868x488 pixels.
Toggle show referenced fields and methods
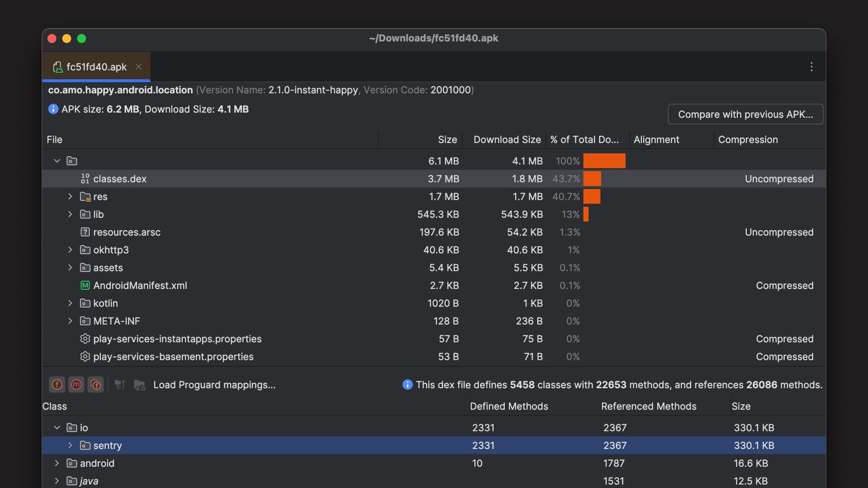(96, 385)
